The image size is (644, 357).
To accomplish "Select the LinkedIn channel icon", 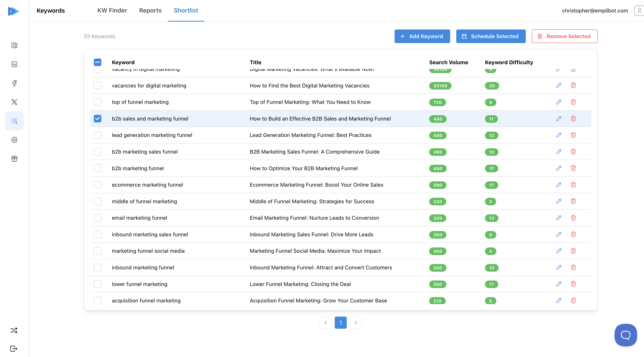I will [x=14, y=64].
